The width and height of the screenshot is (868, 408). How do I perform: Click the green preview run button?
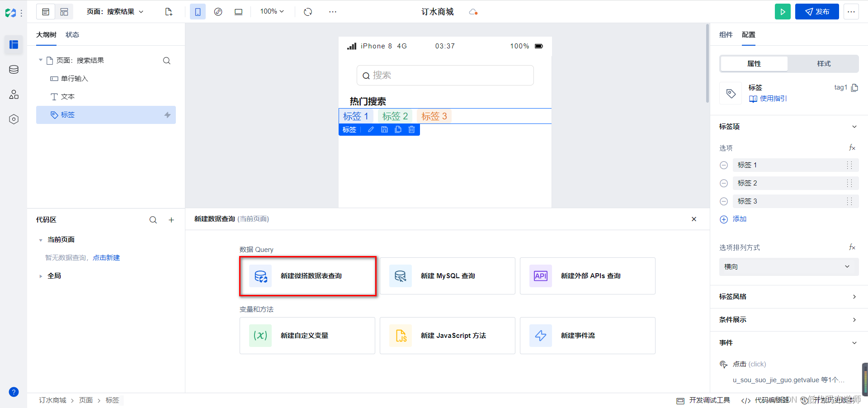[x=783, y=12]
